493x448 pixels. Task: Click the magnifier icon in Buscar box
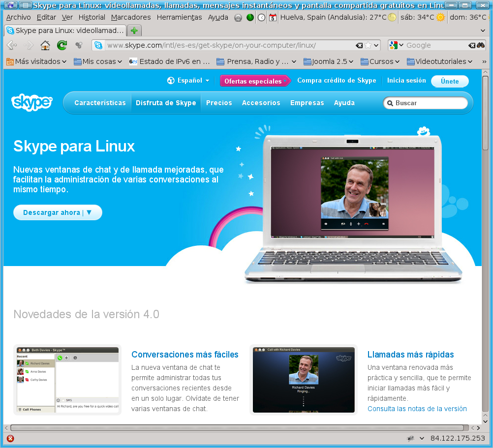coord(390,103)
